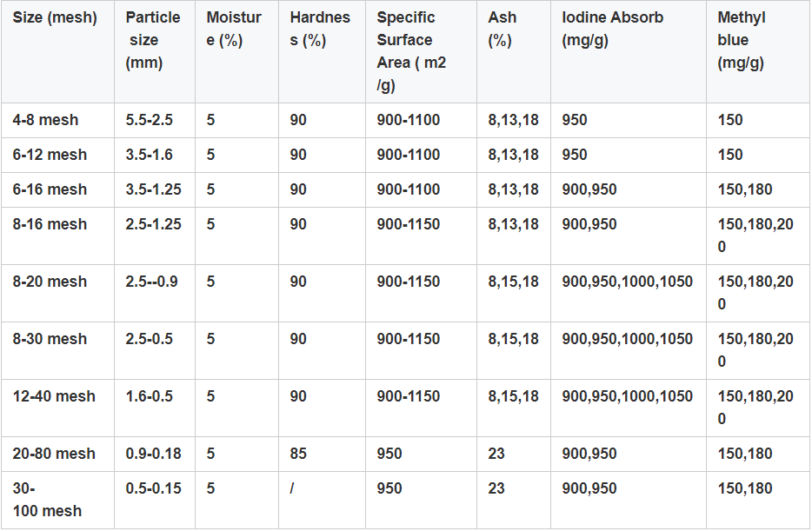Select the Moisture (%) header cell
The height and width of the screenshot is (531, 812).
click(233, 29)
